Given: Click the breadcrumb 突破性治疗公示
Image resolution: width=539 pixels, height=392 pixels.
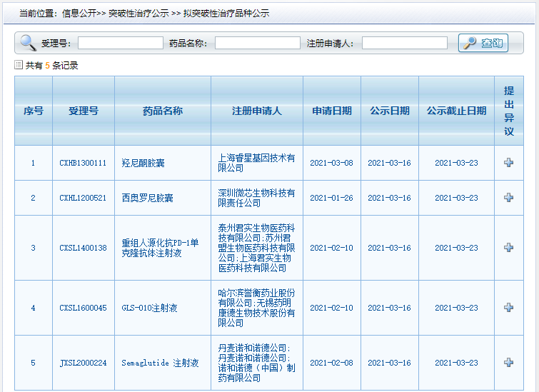Looking at the screenshot, I should click(138, 14).
